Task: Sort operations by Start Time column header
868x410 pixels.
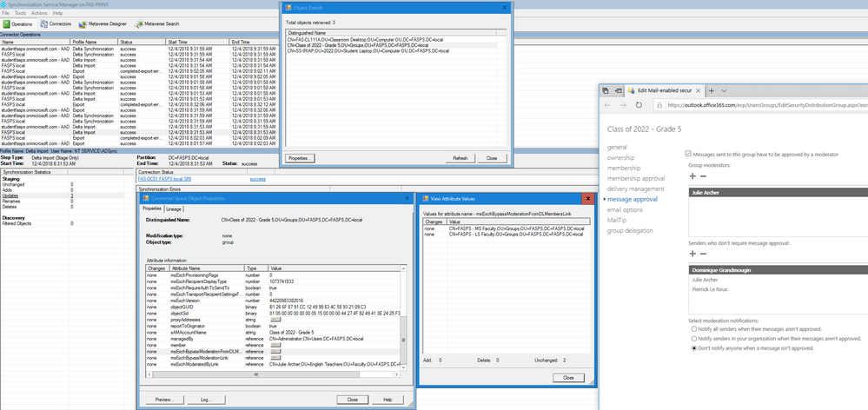Action: [197, 42]
